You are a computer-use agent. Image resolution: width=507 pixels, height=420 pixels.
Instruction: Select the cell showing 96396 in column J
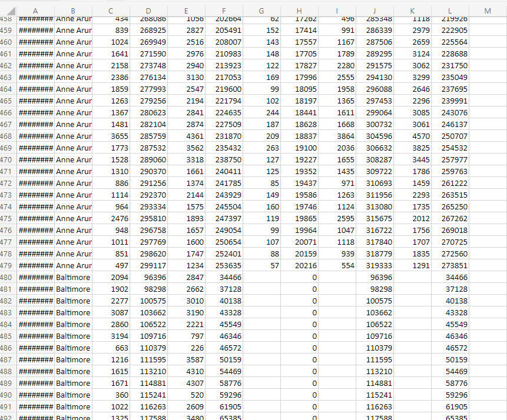point(374,277)
